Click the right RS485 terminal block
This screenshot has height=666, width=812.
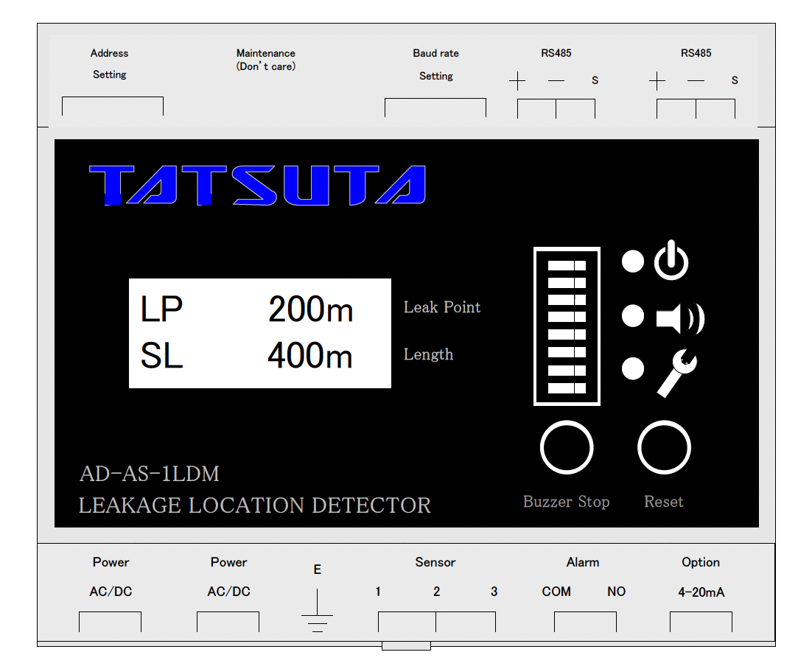tap(696, 109)
